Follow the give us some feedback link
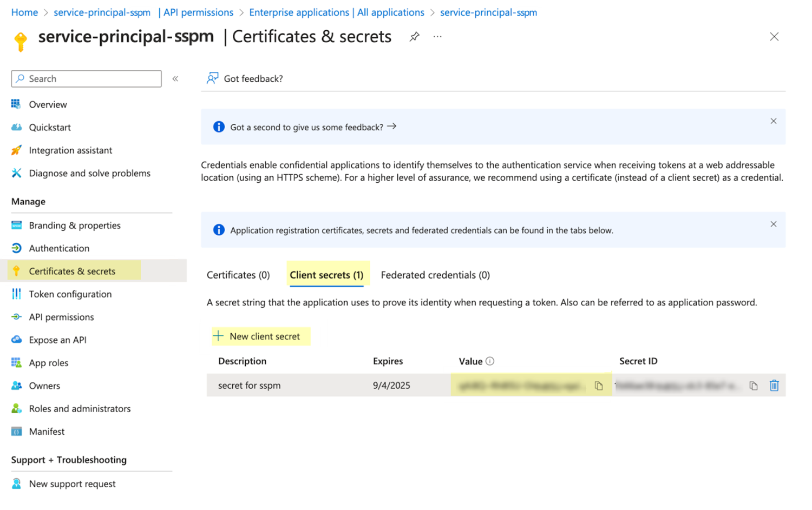 tap(313, 127)
